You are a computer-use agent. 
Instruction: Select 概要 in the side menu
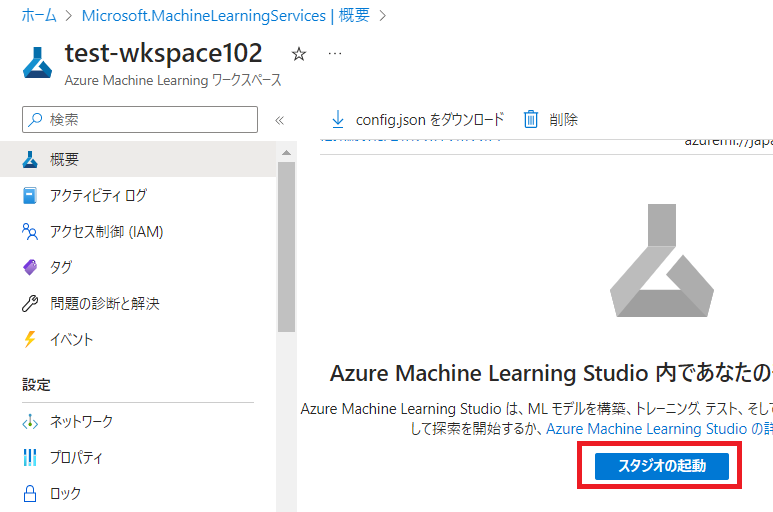[x=138, y=159]
